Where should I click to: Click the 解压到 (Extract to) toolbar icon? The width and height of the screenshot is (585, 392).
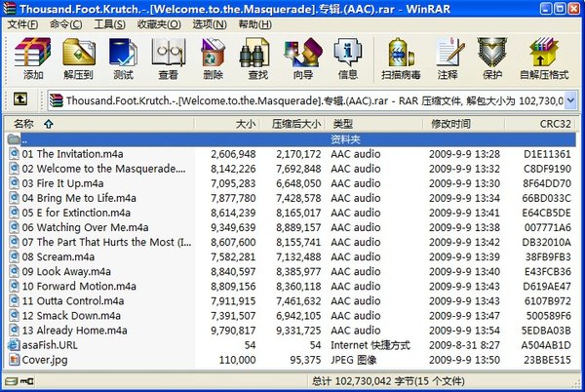click(x=78, y=53)
